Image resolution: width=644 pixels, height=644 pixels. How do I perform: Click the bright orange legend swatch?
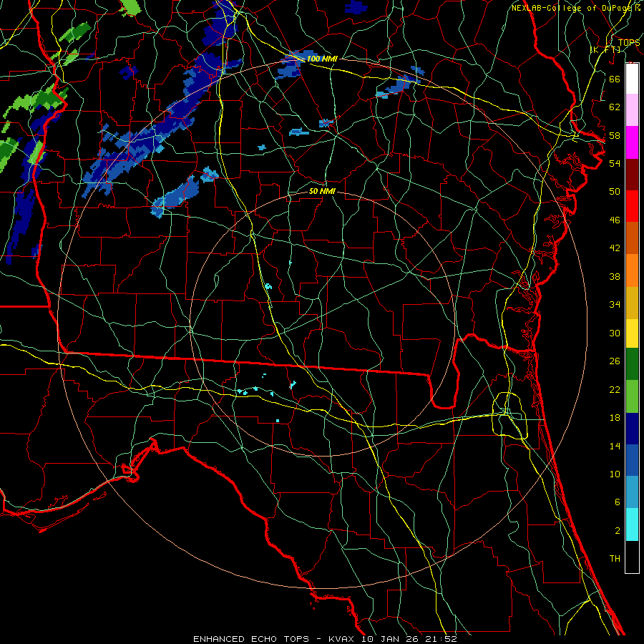[632, 270]
